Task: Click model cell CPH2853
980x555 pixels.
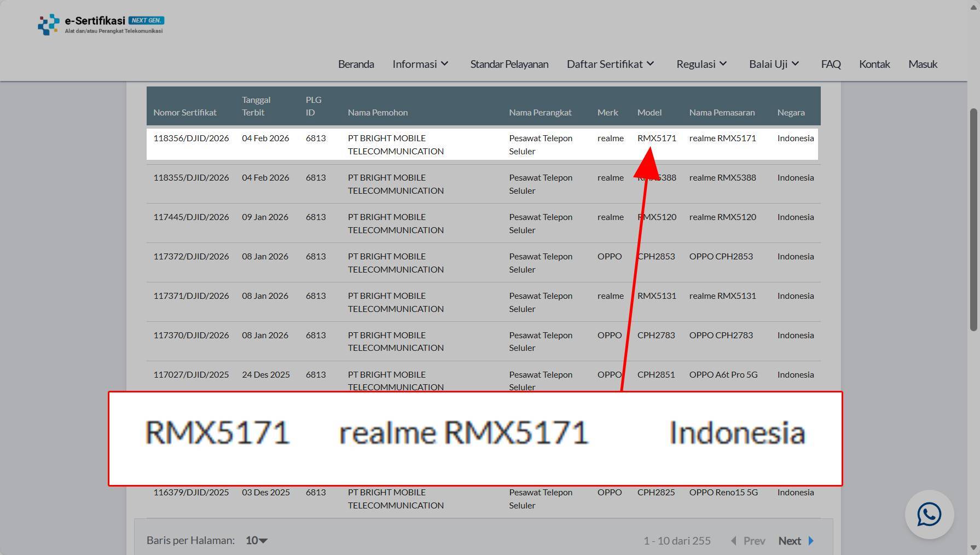Action: click(656, 256)
